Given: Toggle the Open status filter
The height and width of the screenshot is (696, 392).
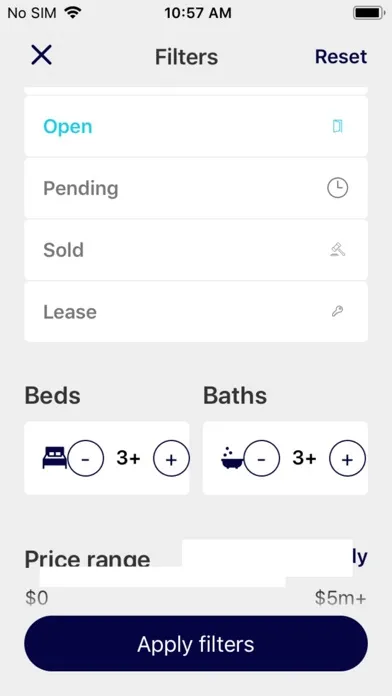Looking at the screenshot, I should (x=196, y=127).
